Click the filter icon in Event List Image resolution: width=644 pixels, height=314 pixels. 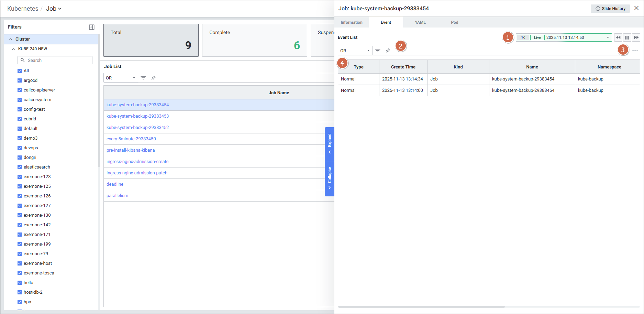tap(378, 51)
